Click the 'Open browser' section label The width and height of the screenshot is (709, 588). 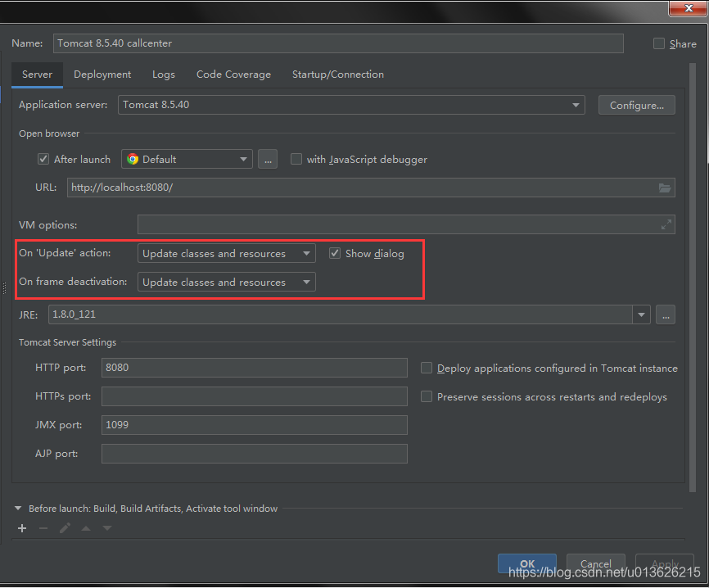[49, 133]
